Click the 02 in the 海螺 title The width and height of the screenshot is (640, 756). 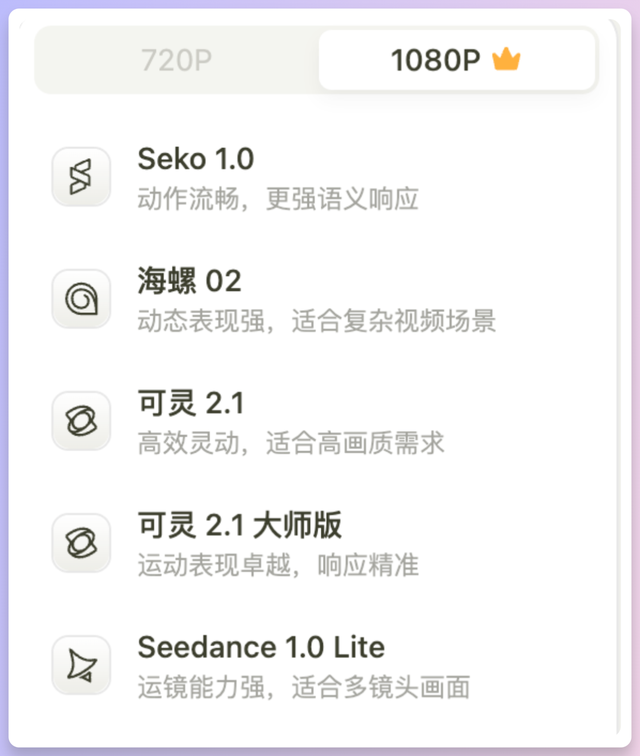pyautogui.click(x=222, y=281)
